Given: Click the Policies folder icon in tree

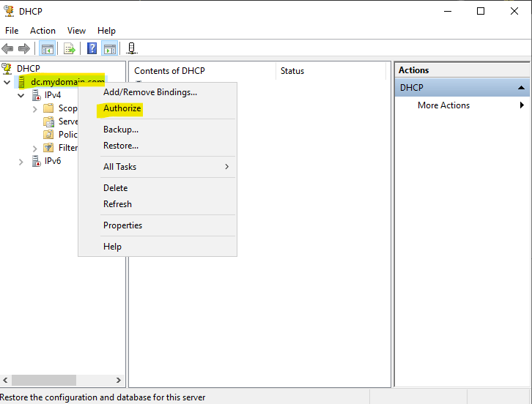Looking at the screenshot, I should [48, 135].
